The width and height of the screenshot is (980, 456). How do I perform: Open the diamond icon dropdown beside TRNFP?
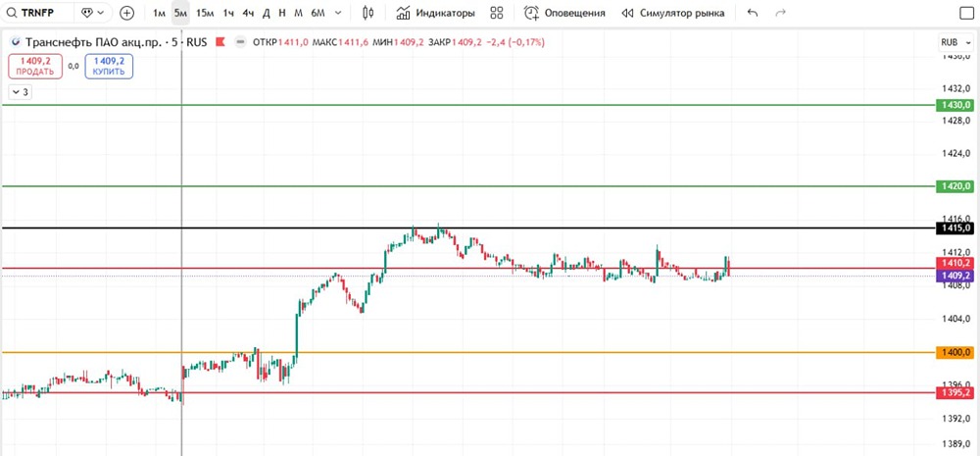click(92, 13)
